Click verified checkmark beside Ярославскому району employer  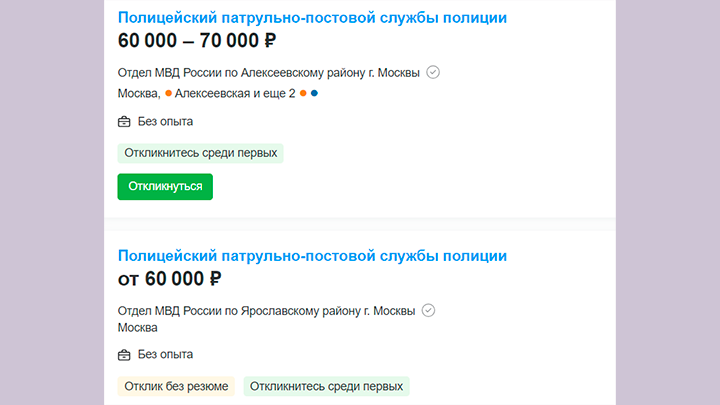tap(428, 311)
